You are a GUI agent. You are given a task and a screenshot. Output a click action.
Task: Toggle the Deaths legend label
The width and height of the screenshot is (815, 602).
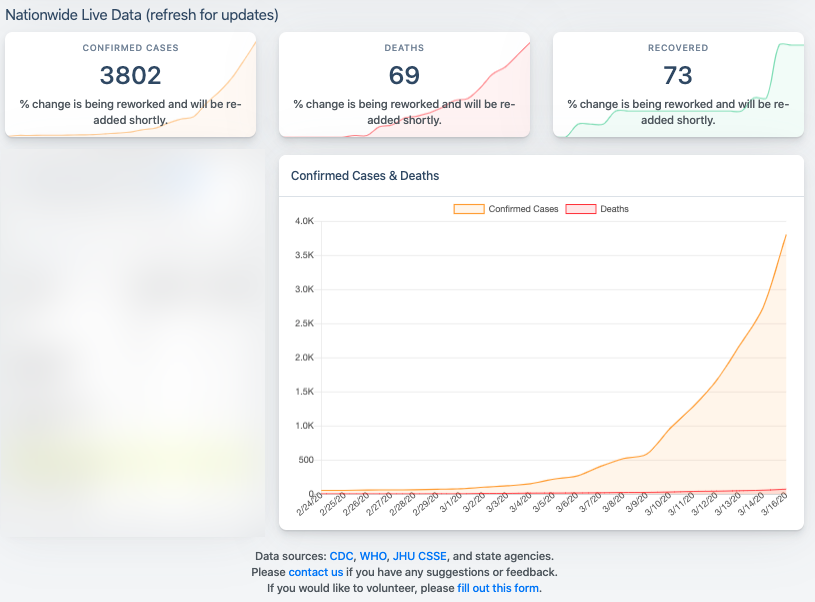[614, 209]
